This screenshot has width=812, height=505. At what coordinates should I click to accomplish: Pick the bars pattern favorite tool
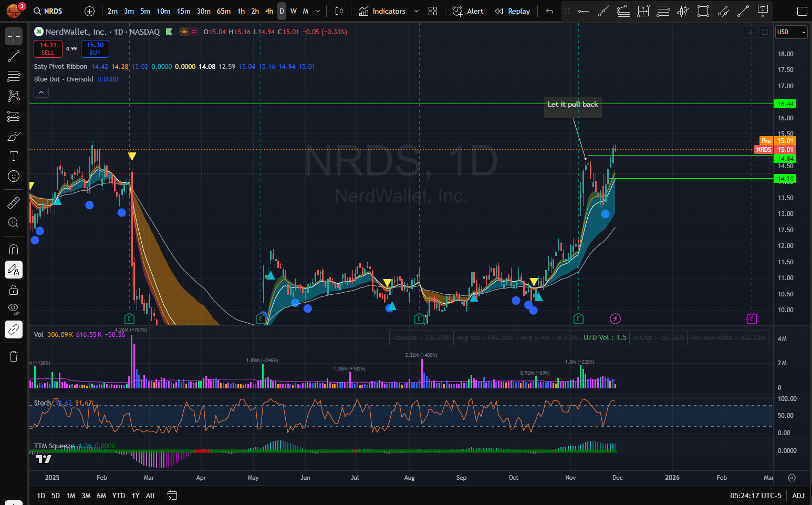pos(683,11)
